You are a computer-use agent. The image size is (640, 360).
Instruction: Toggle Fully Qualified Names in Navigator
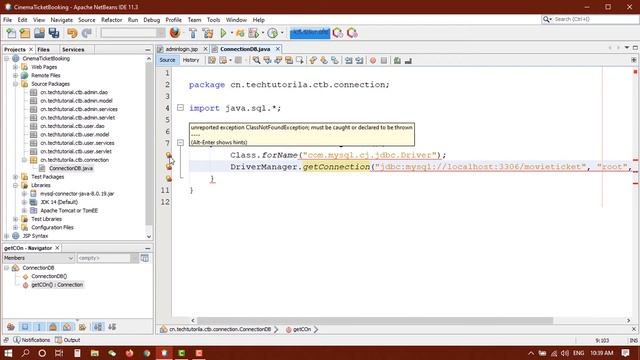pos(82,327)
